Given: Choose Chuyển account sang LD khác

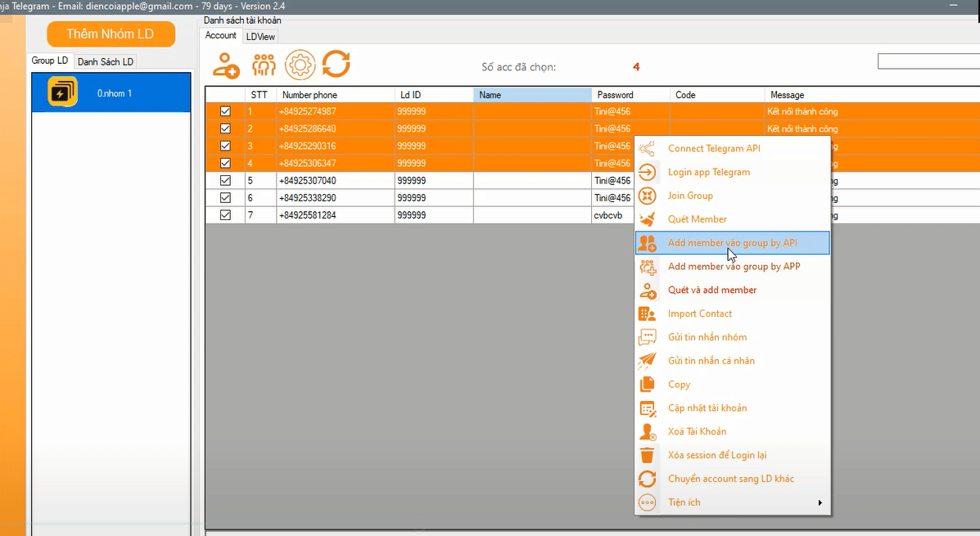Looking at the screenshot, I should 733,479.
